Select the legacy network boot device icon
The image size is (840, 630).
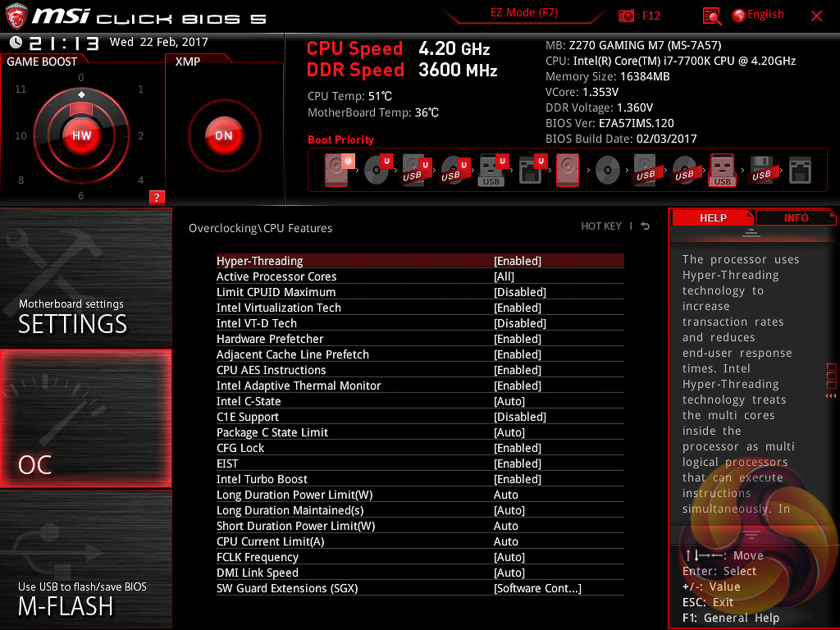coord(800,171)
